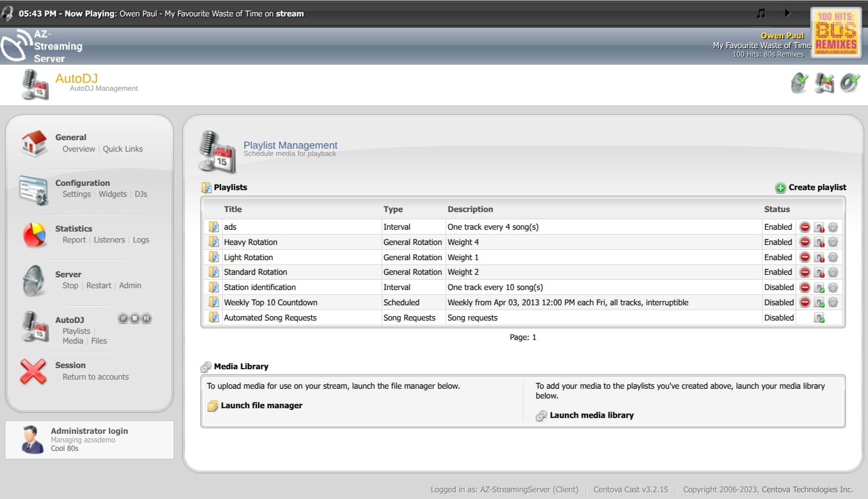This screenshot has width=868, height=499.
Task: Click the music note icon in top bar
Action: tap(760, 13)
